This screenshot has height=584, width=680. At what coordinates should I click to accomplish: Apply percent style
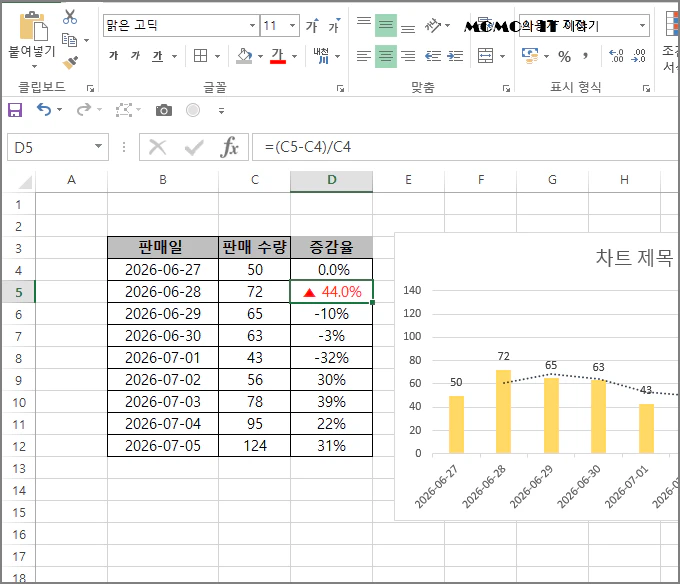564,56
